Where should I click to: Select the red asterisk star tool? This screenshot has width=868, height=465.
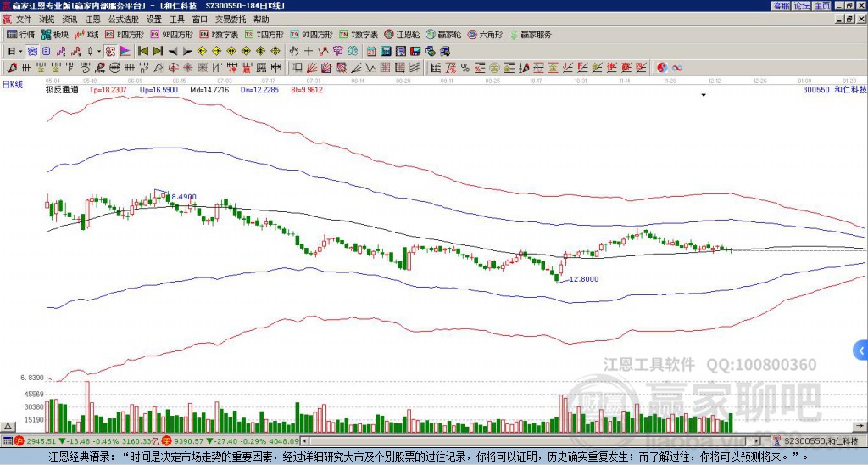pyautogui.click(x=187, y=68)
